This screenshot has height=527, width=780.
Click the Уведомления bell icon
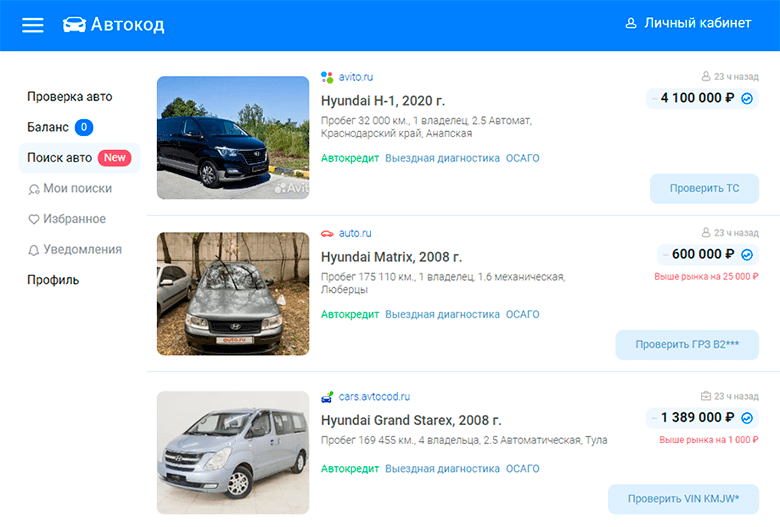click(33, 250)
